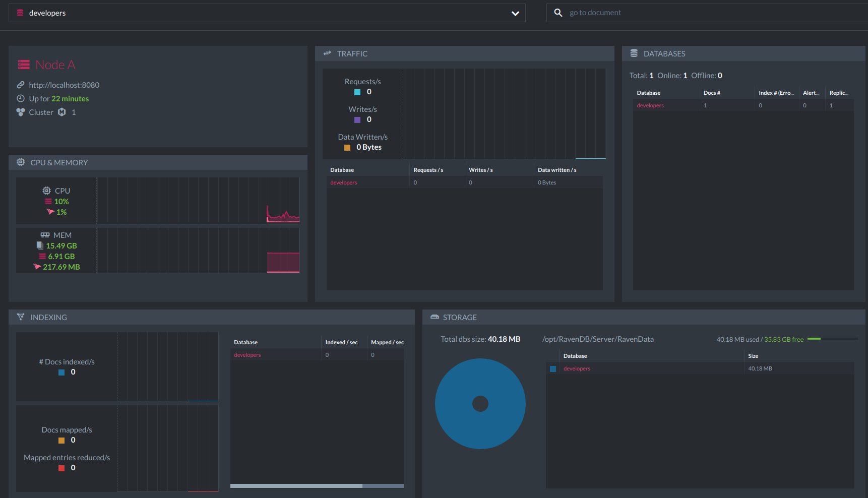
Task: Click the Index # (Erro.. column header
Action: coord(776,93)
